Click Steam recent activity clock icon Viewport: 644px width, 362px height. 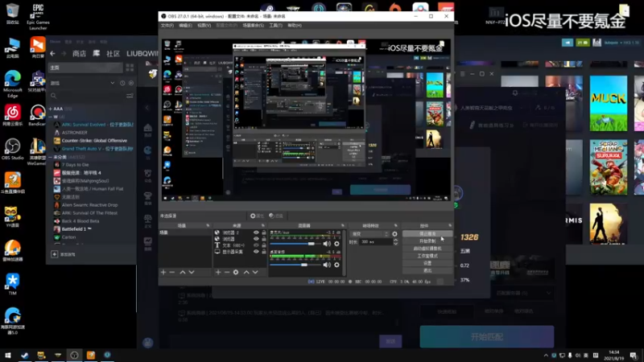click(122, 83)
